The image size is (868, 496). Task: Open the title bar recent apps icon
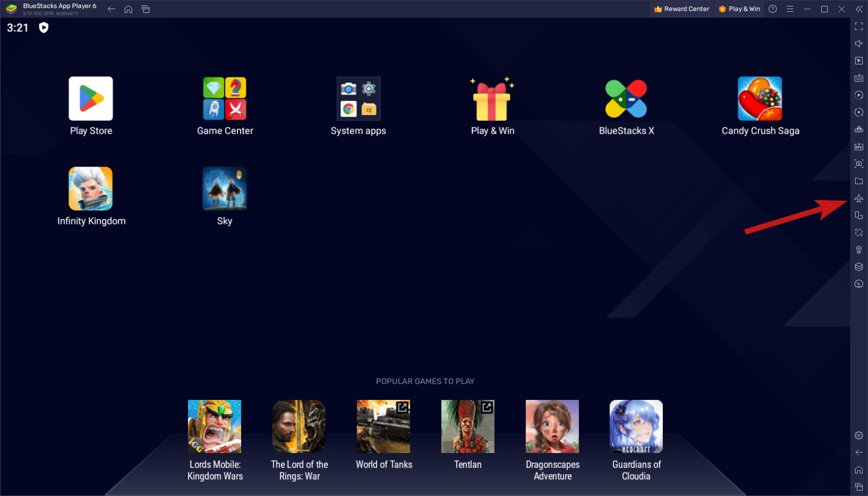pos(146,9)
